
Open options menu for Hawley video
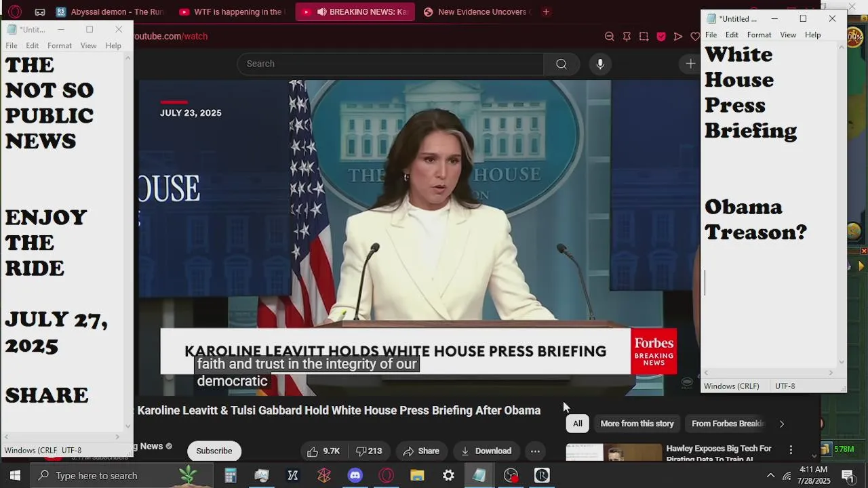tap(791, 449)
